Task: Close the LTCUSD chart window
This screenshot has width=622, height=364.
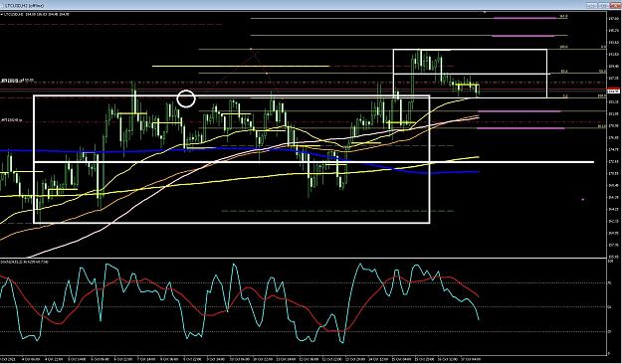Action: pos(615,5)
